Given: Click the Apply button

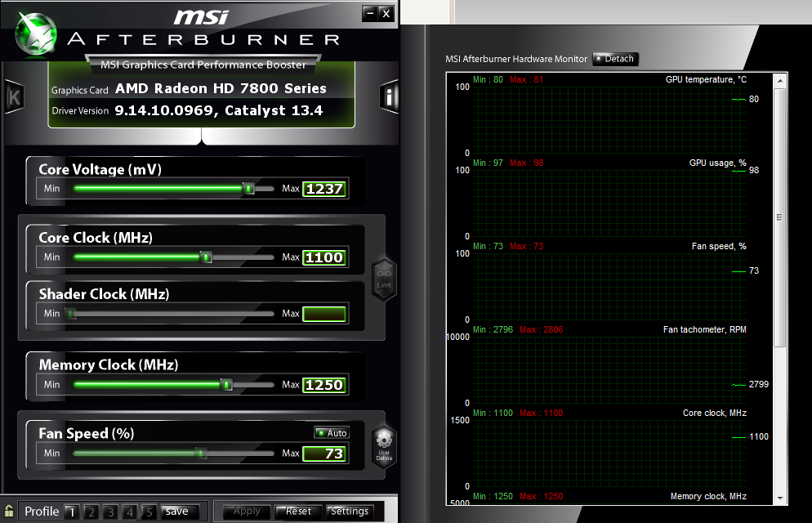Looking at the screenshot, I should point(247,512).
